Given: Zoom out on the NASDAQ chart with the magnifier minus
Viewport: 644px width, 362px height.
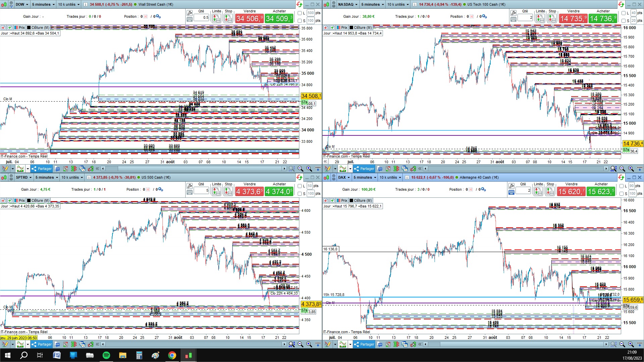Looking at the screenshot, I should (622, 169).
